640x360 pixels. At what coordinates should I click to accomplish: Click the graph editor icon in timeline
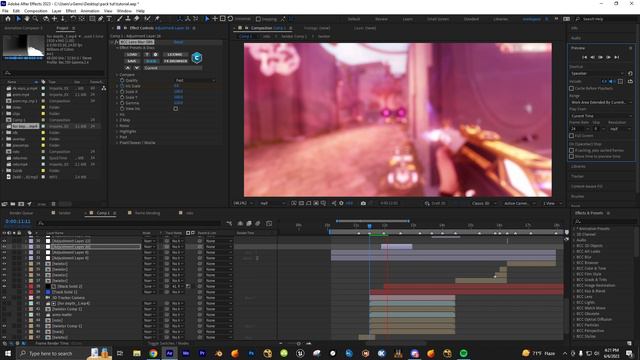pos(269,223)
